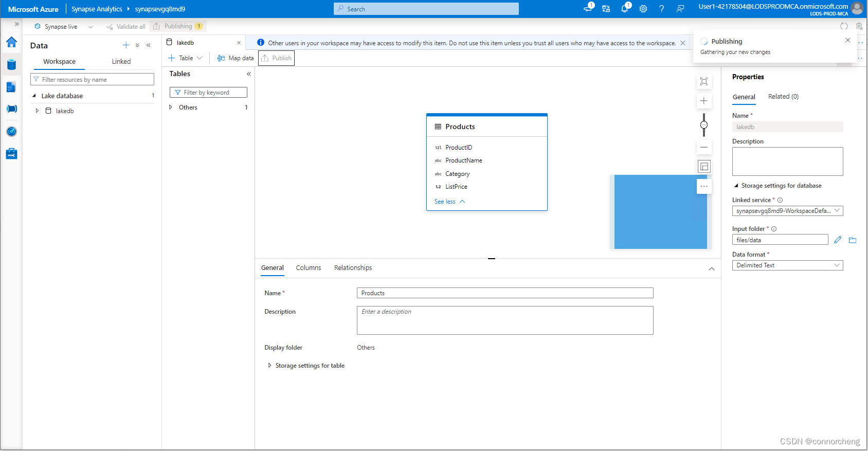This screenshot has width=868, height=451.
Task: Click the Publish button
Action: pyautogui.click(x=276, y=58)
